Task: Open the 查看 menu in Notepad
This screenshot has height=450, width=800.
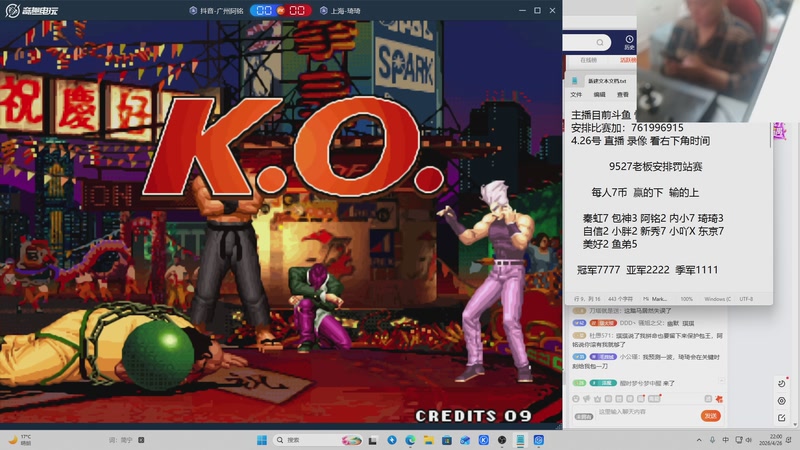Action: [623, 94]
